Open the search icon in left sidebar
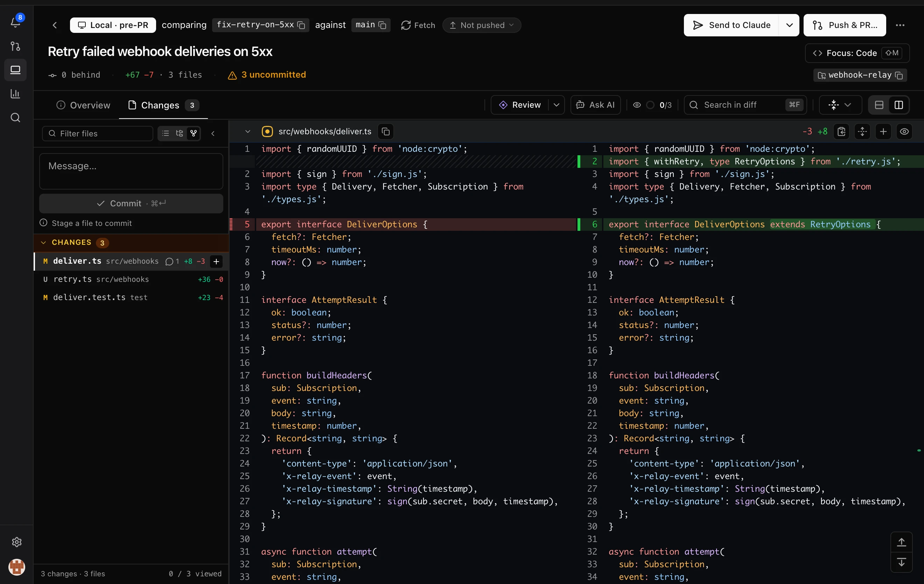 (x=15, y=117)
